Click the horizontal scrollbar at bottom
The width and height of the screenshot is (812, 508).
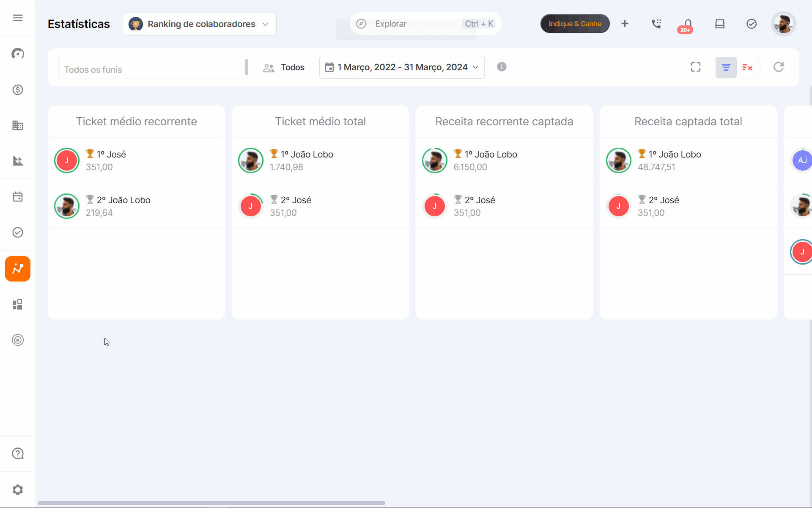pyautogui.click(x=211, y=503)
